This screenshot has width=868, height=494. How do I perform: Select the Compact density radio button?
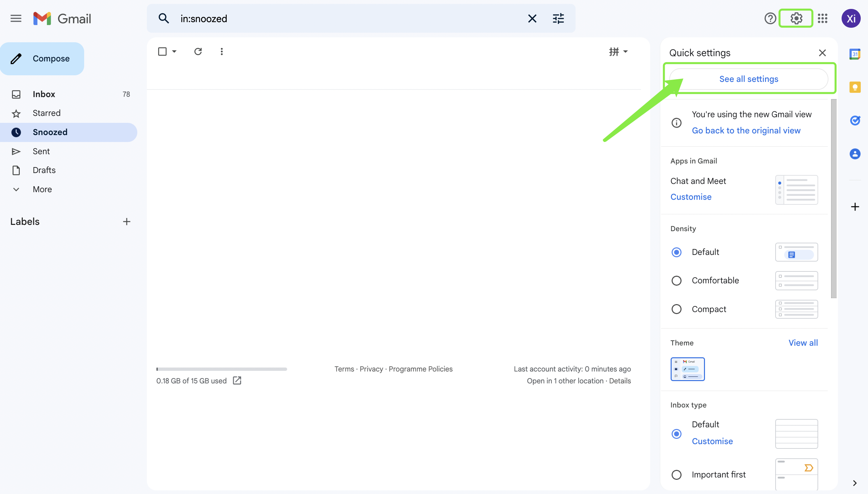[x=677, y=309]
